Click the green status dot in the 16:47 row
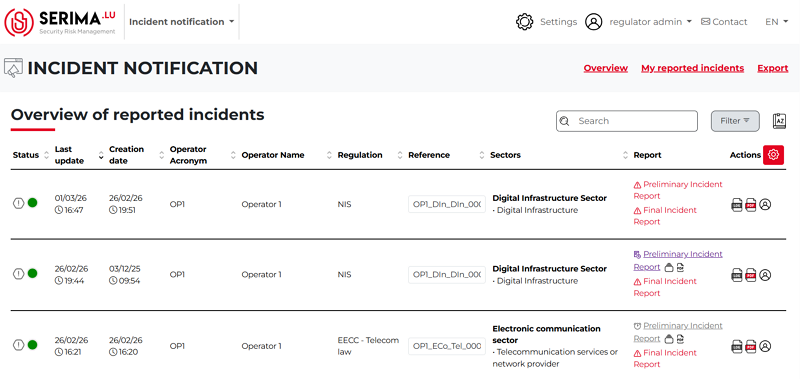 click(x=32, y=203)
